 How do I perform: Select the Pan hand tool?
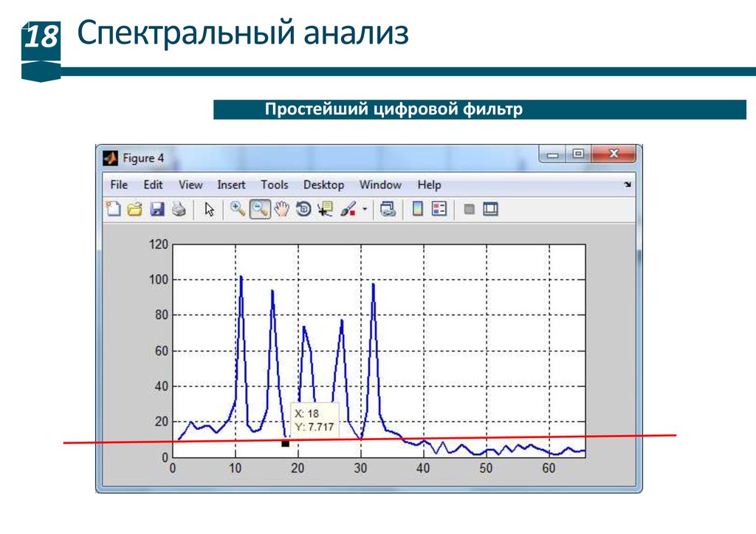(281, 209)
